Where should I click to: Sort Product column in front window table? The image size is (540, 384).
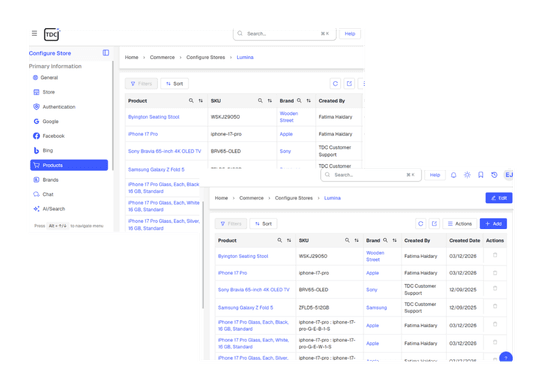pyautogui.click(x=289, y=240)
